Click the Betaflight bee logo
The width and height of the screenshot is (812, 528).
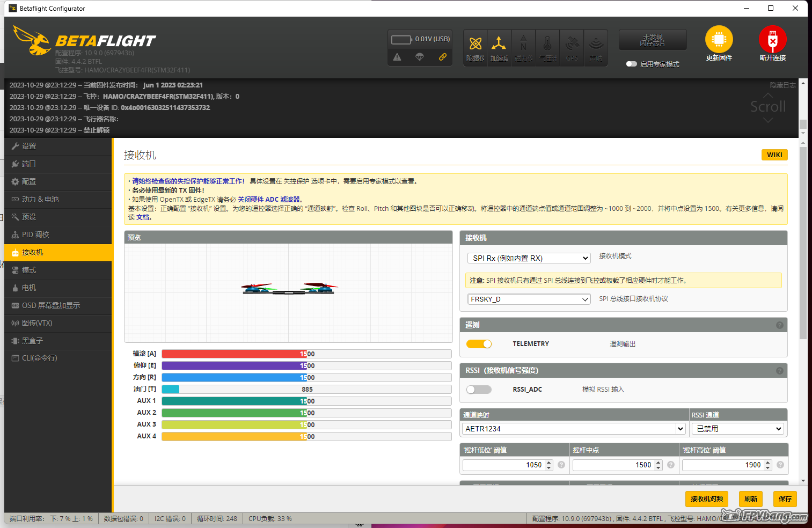32,40
